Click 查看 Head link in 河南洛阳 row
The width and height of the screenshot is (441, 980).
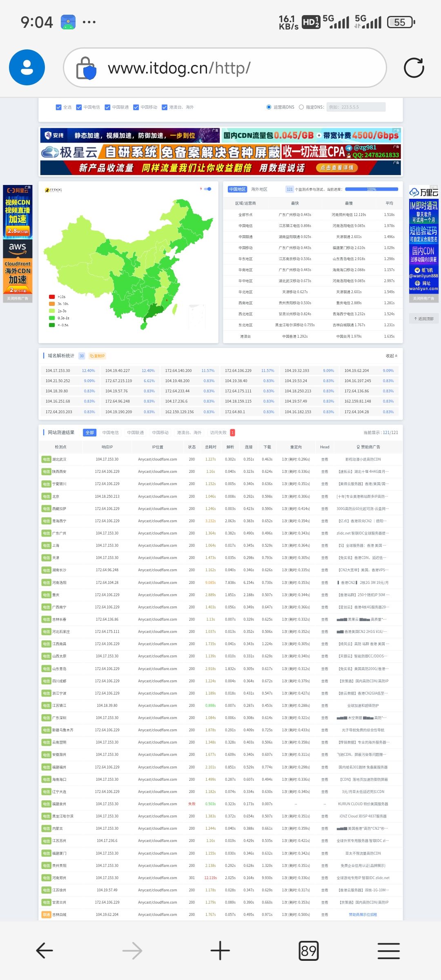click(325, 583)
